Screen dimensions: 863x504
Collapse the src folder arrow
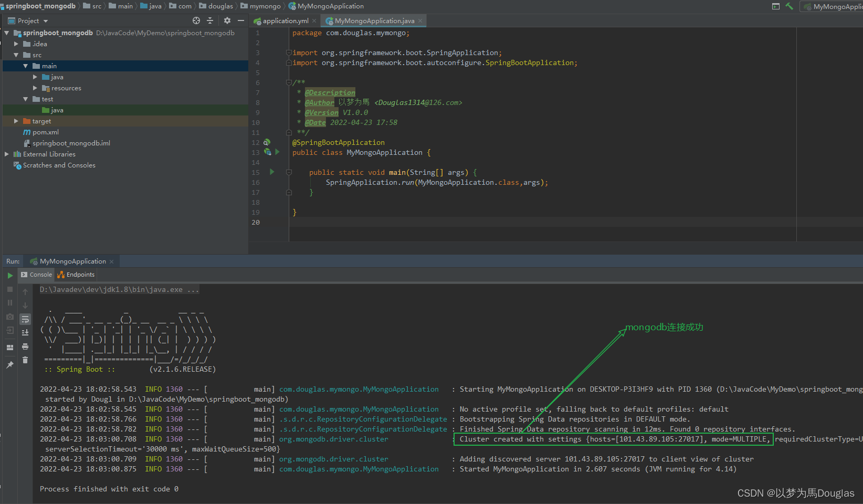pyautogui.click(x=16, y=55)
